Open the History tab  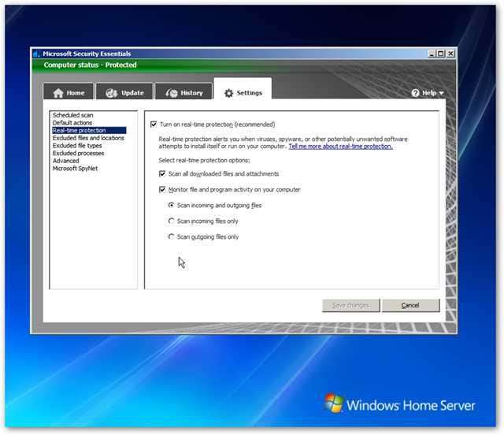click(x=183, y=91)
